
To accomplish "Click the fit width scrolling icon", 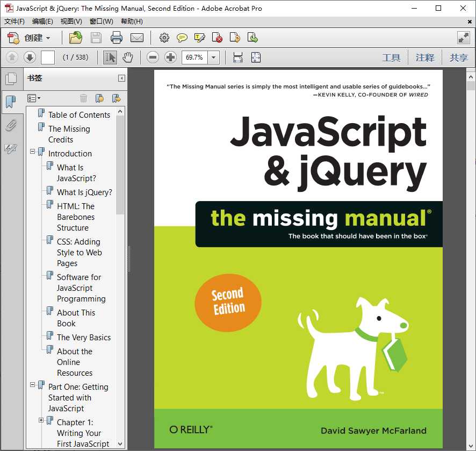I will (237, 58).
